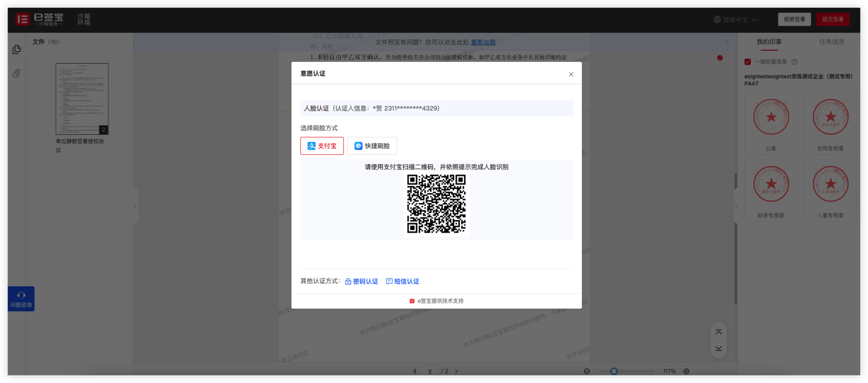Dismiss the file preview notice banner

coord(726,42)
